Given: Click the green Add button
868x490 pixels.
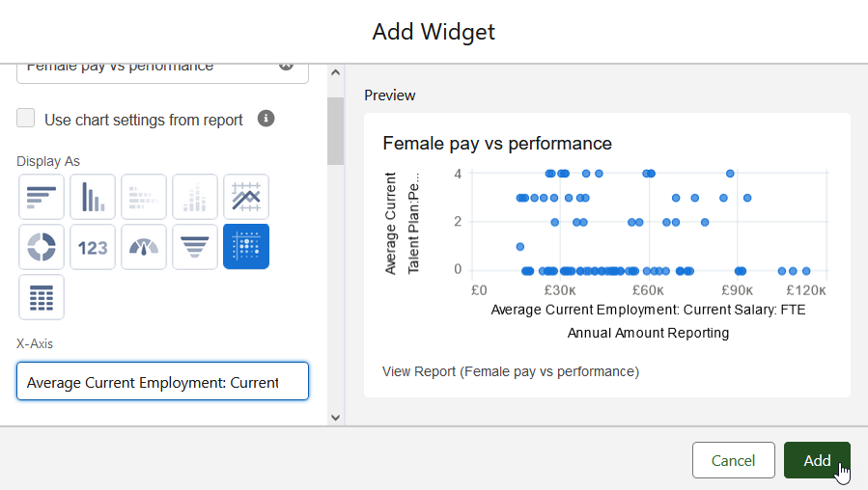Looking at the screenshot, I should 817,460.
